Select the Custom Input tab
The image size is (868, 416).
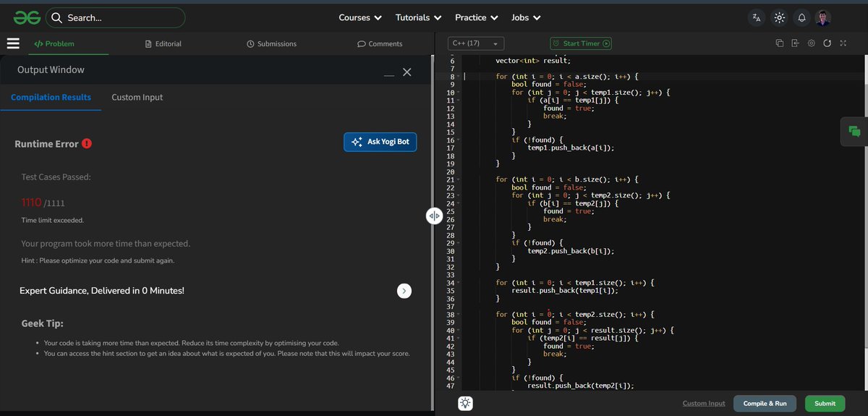click(137, 97)
